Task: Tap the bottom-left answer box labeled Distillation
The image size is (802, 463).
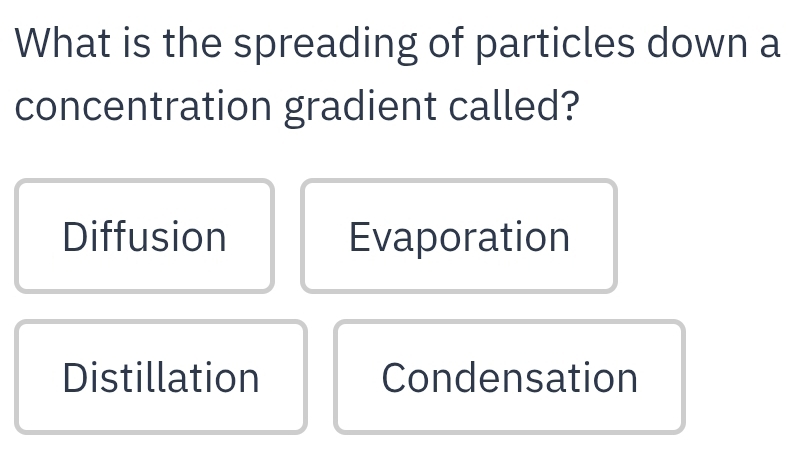Action: 161,377
